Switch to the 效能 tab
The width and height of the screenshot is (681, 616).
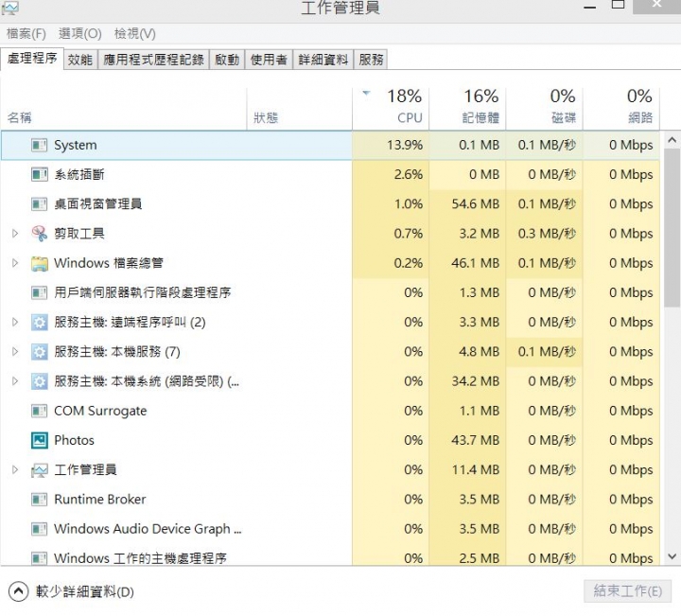(80, 60)
